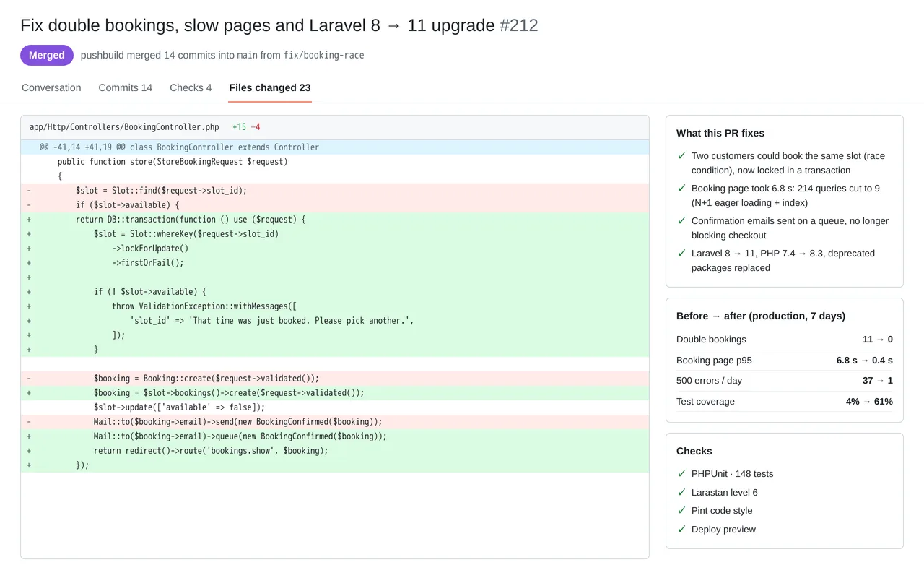Click the 'Before → after (production, 7 days)' heading
924x578 pixels.
pyautogui.click(x=761, y=316)
